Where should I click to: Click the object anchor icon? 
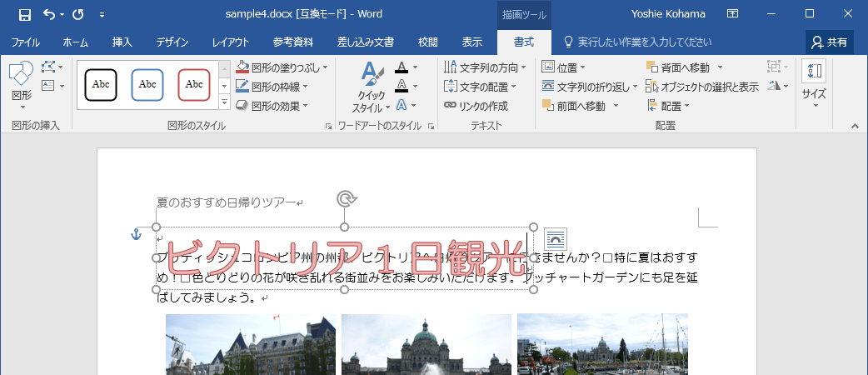point(136,235)
